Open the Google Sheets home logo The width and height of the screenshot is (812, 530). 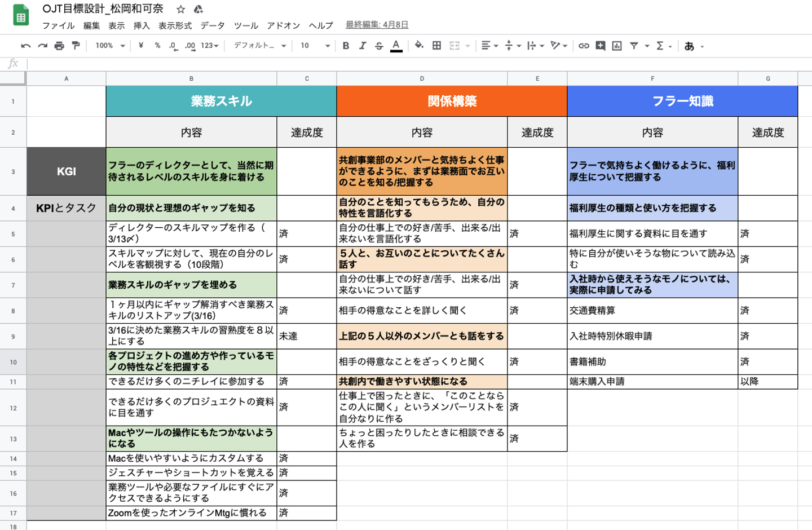click(x=21, y=15)
